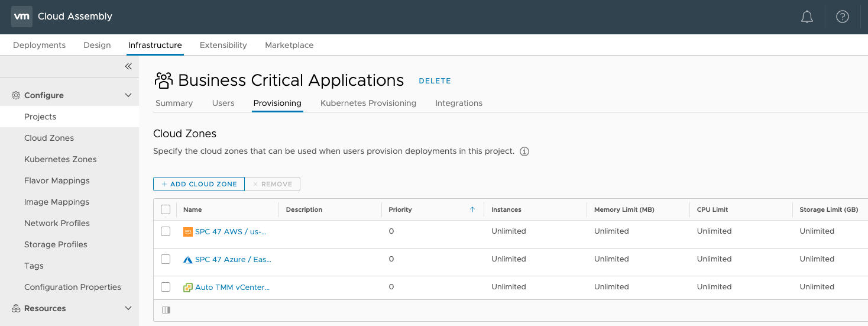Viewport: 868px width, 326px height.
Task: Switch to Kubernetes Provisioning tab
Action: tap(368, 103)
